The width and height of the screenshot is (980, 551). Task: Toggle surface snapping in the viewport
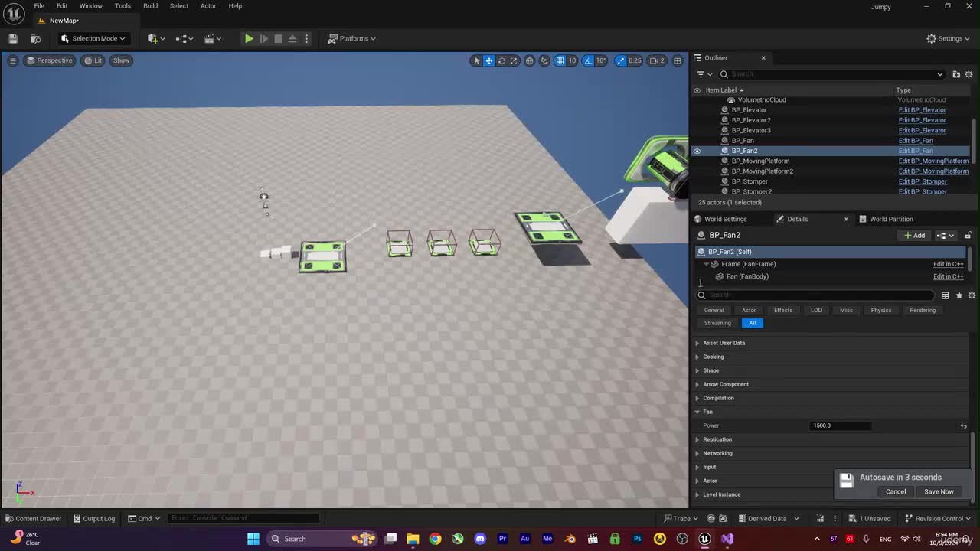[x=544, y=60]
